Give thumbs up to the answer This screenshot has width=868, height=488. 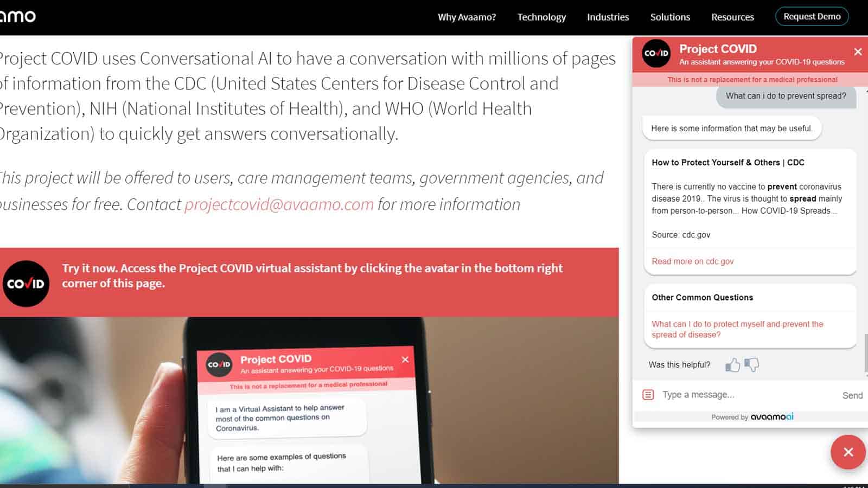[732, 365]
